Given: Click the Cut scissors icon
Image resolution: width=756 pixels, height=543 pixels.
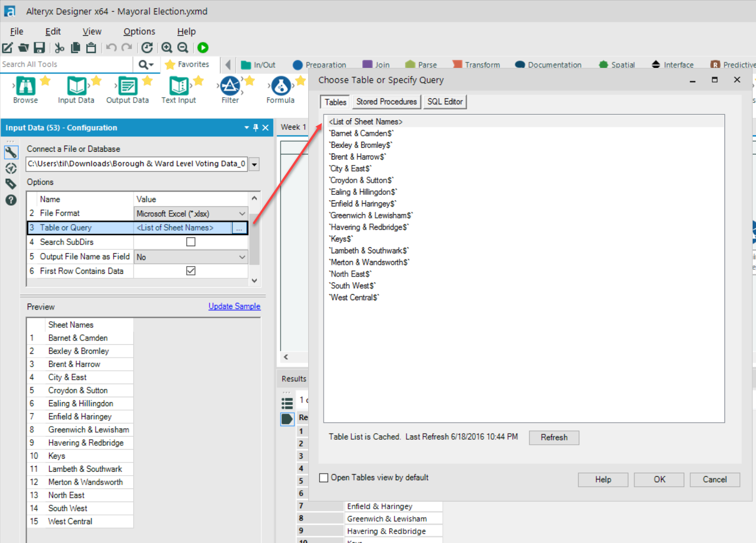Looking at the screenshot, I should (x=60, y=48).
